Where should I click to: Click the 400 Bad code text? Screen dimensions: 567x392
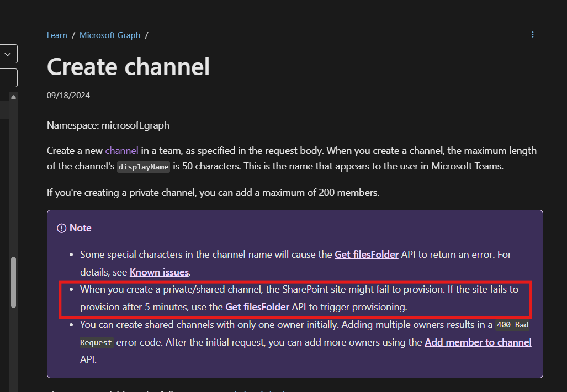click(x=512, y=325)
